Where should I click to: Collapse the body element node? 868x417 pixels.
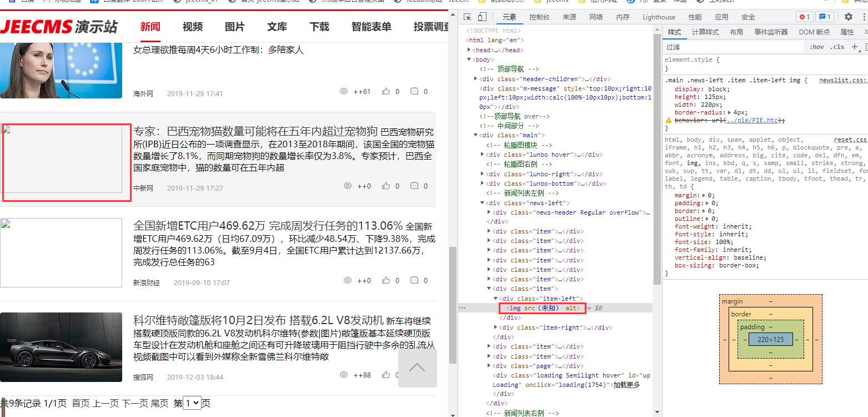pyautogui.click(x=470, y=59)
